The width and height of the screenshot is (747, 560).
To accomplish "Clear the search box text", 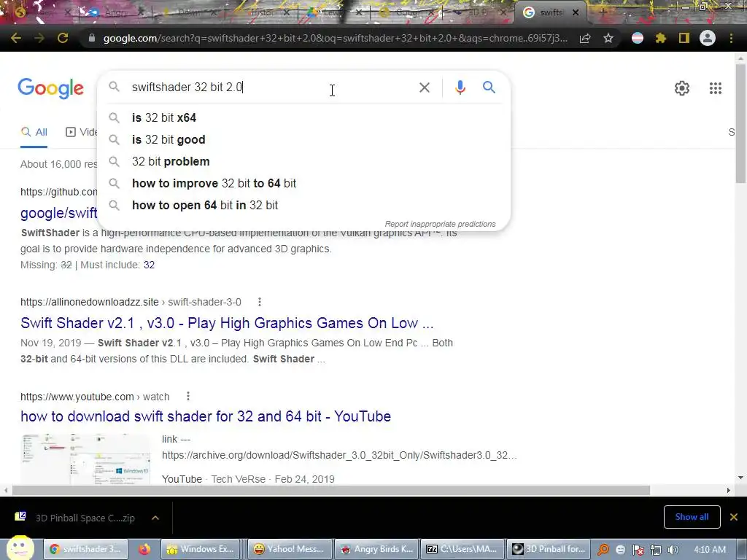I will click(x=425, y=87).
